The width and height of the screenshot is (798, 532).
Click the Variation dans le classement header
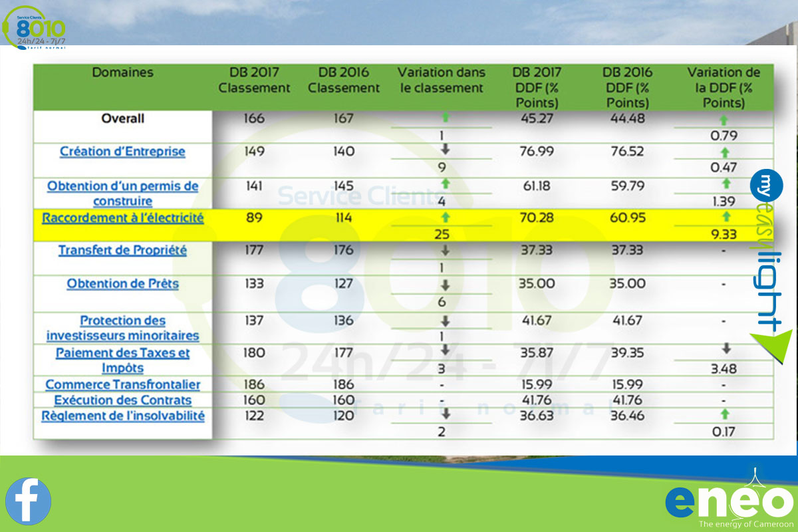click(442, 80)
